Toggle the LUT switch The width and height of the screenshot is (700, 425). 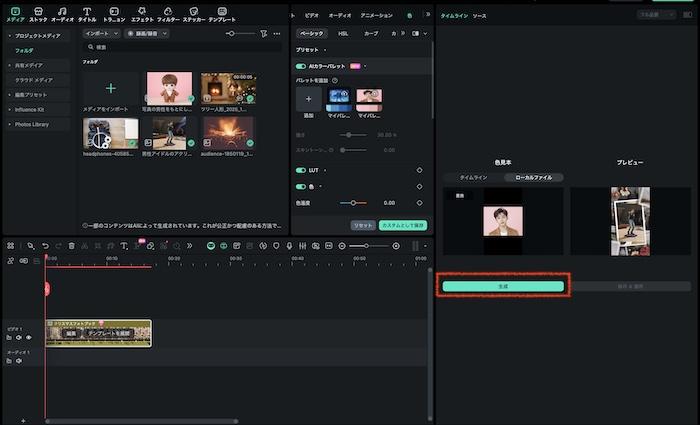click(301, 170)
